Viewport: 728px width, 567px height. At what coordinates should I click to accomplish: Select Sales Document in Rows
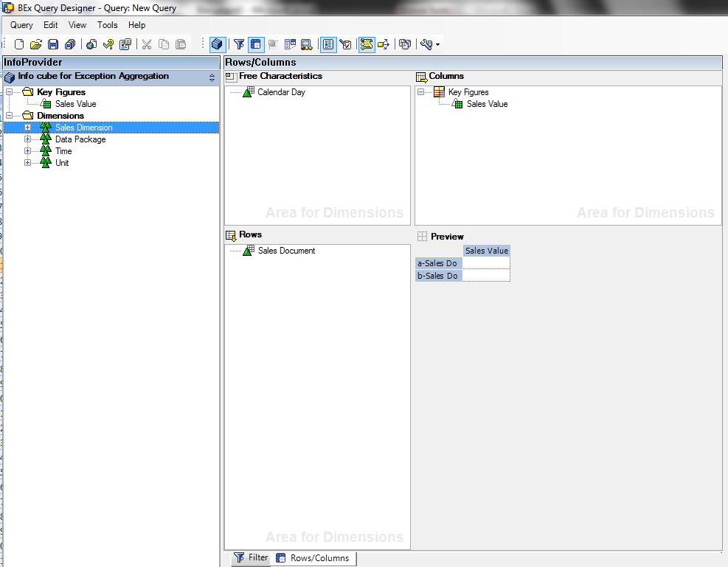click(286, 251)
